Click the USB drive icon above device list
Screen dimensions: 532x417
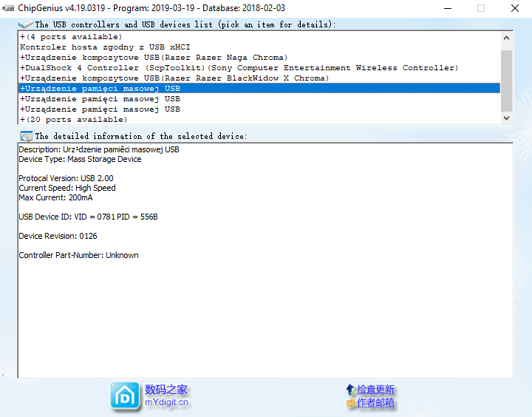tap(25, 24)
